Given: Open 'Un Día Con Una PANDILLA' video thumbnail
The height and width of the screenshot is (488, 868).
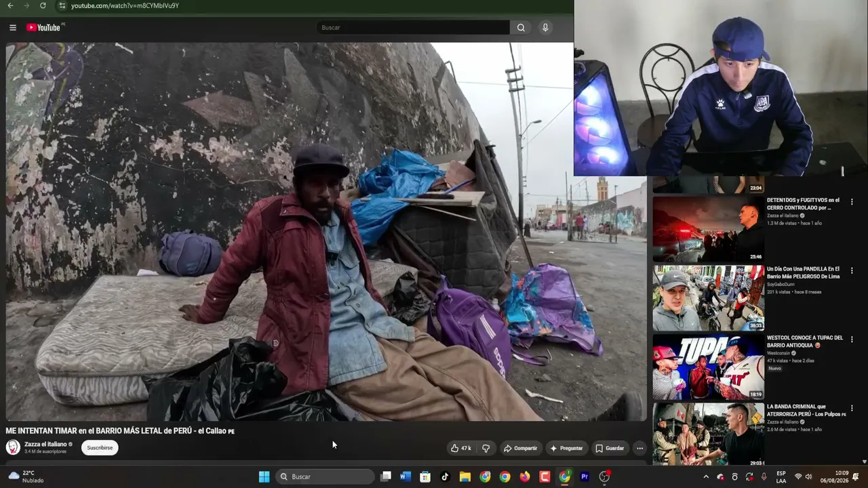Looking at the screenshot, I should tap(708, 298).
